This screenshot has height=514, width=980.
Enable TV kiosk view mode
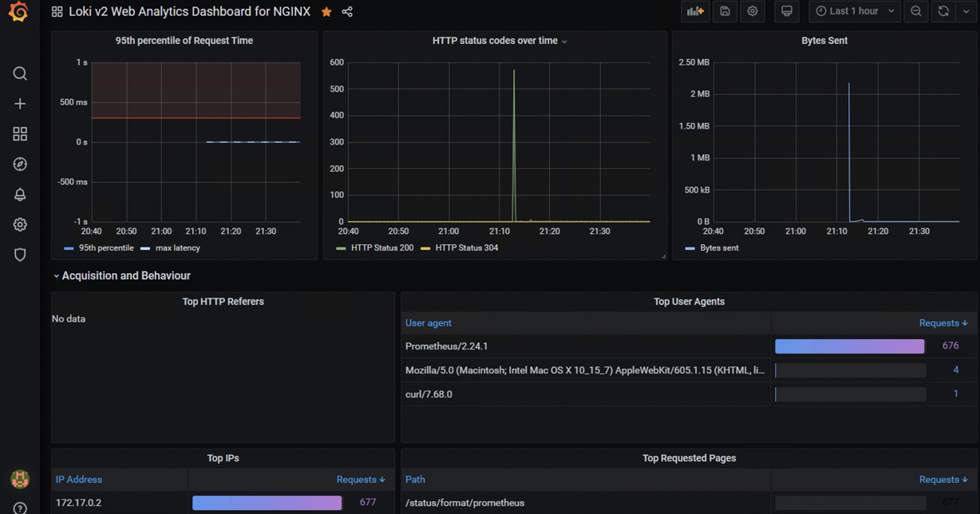[x=786, y=11]
